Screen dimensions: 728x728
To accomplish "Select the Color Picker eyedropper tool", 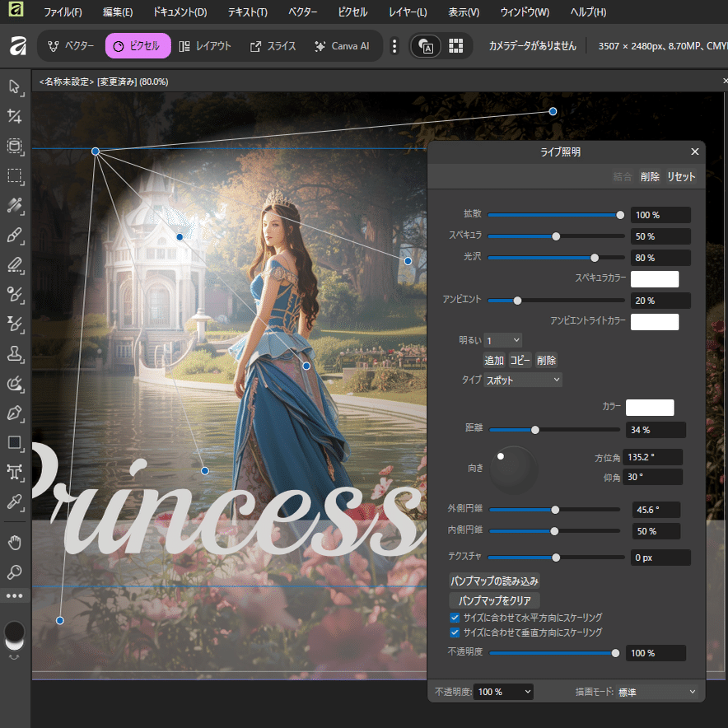I will pyautogui.click(x=14, y=501).
